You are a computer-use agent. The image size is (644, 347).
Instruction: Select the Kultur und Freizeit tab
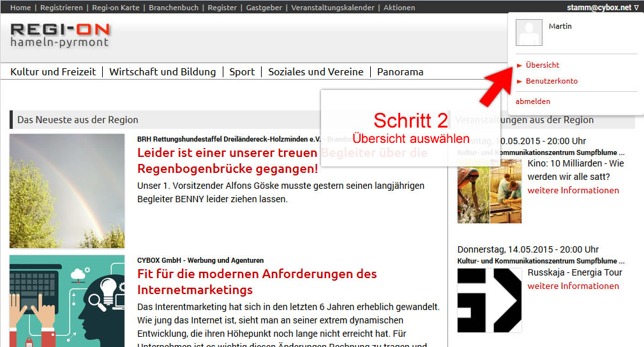[53, 72]
